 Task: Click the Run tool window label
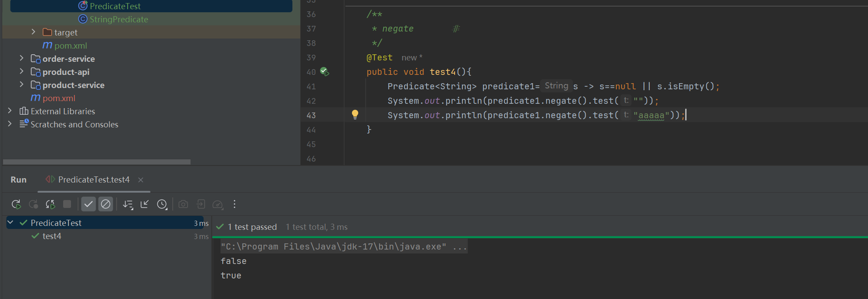click(x=18, y=179)
